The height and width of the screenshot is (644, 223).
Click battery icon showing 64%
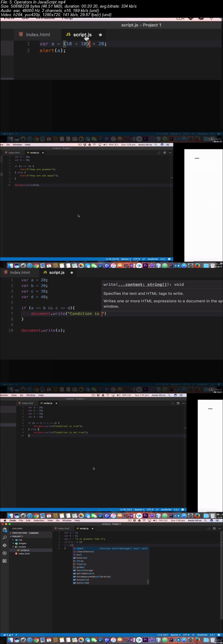click(x=116, y=145)
